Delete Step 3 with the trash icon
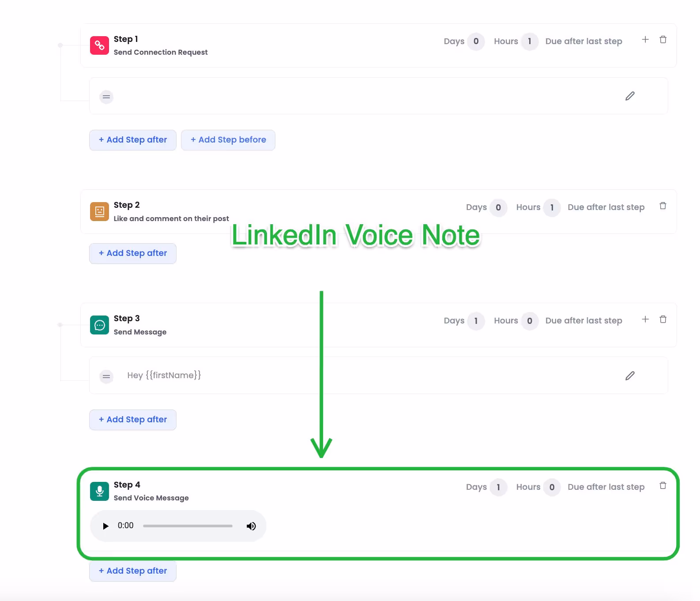700x601 pixels. point(663,319)
